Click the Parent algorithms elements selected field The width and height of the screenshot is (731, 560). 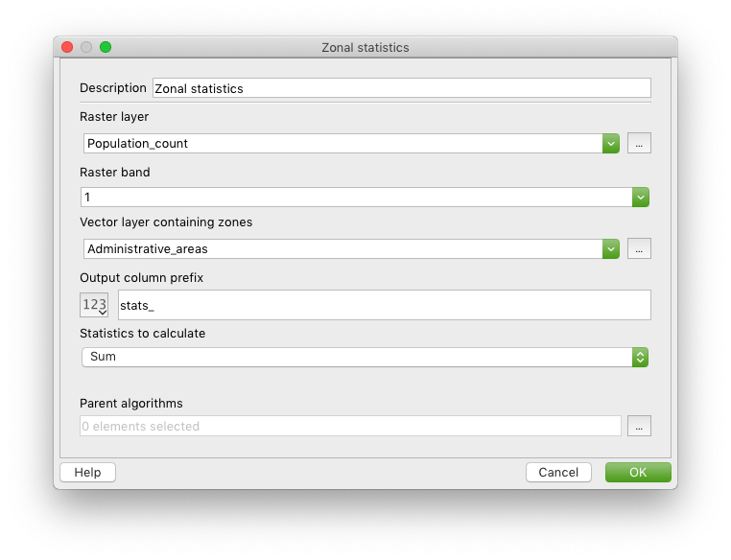350,426
